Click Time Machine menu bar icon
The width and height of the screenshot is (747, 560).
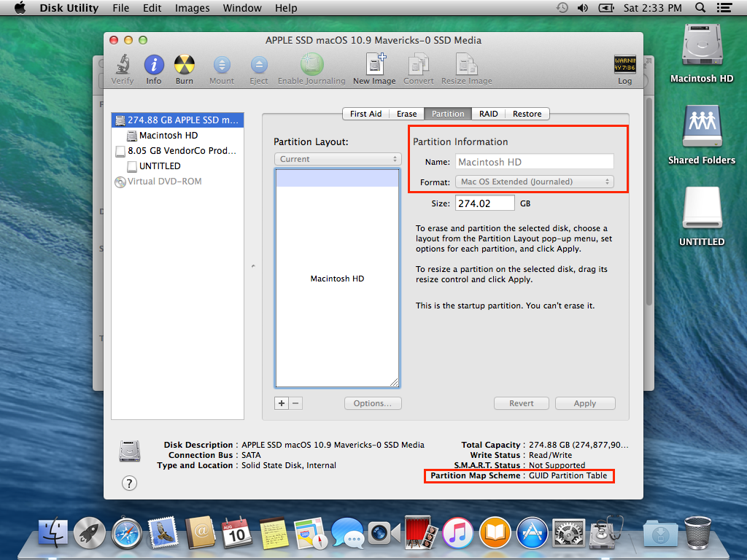coord(562,8)
